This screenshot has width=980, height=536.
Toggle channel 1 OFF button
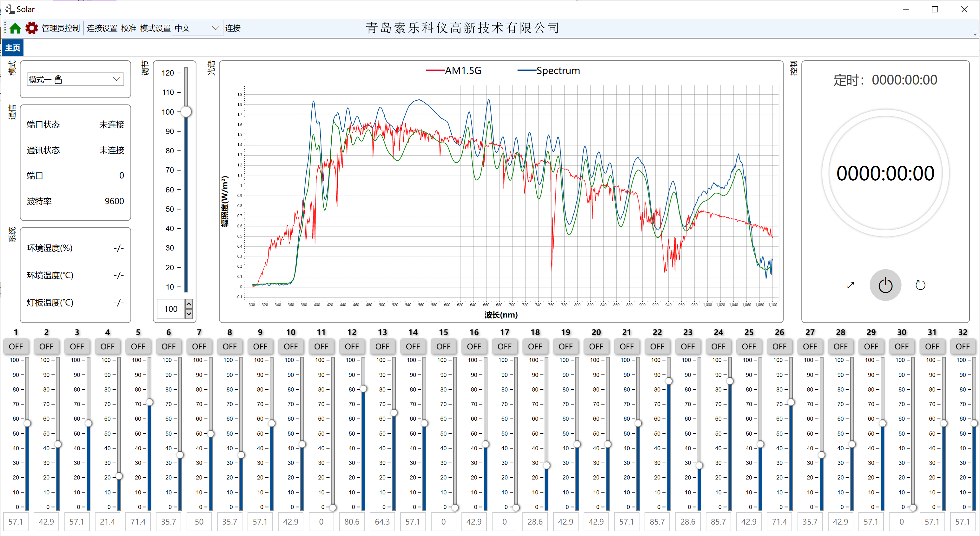(x=16, y=346)
